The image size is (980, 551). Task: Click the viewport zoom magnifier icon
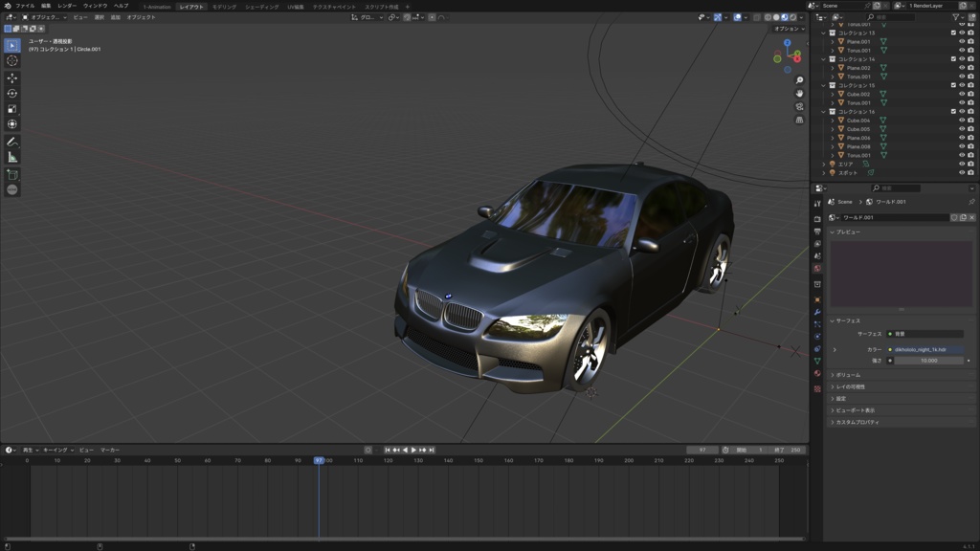coord(799,80)
